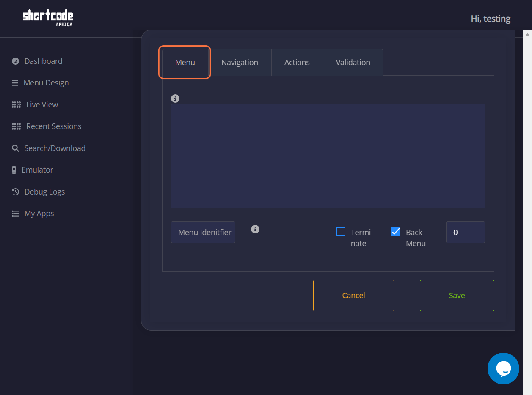Click the Search/Download magnifier icon
Viewport: 532px width, 395px height.
pos(16,148)
